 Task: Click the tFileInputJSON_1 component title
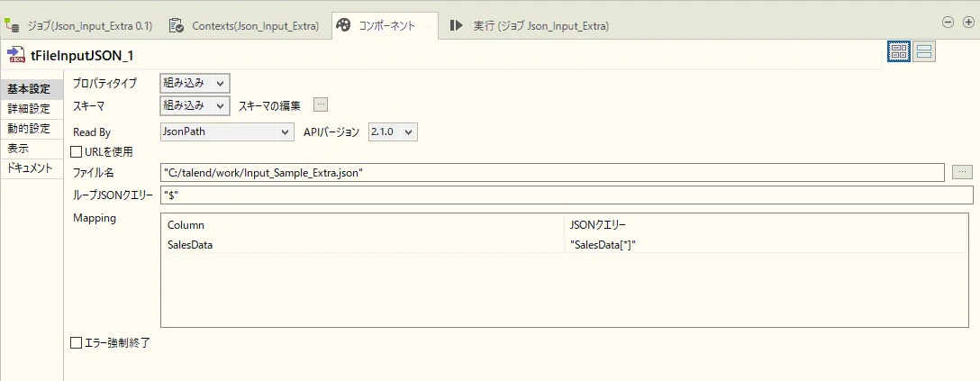[82, 56]
